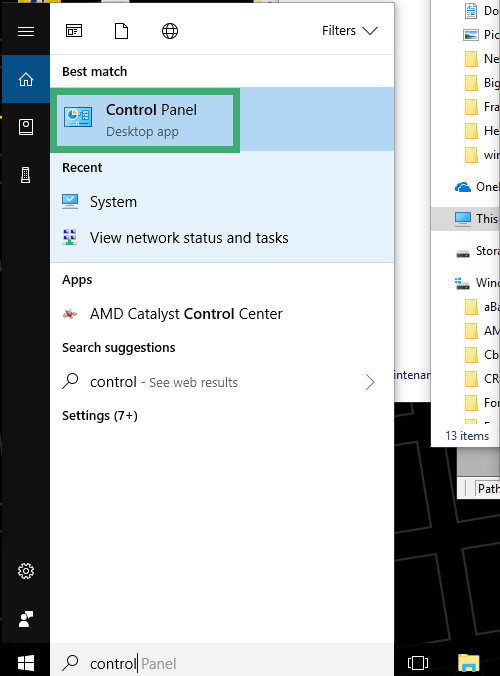Screen dimensions: 500x676
Task: Click the network status icon in Recent
Action: [70, 237]
